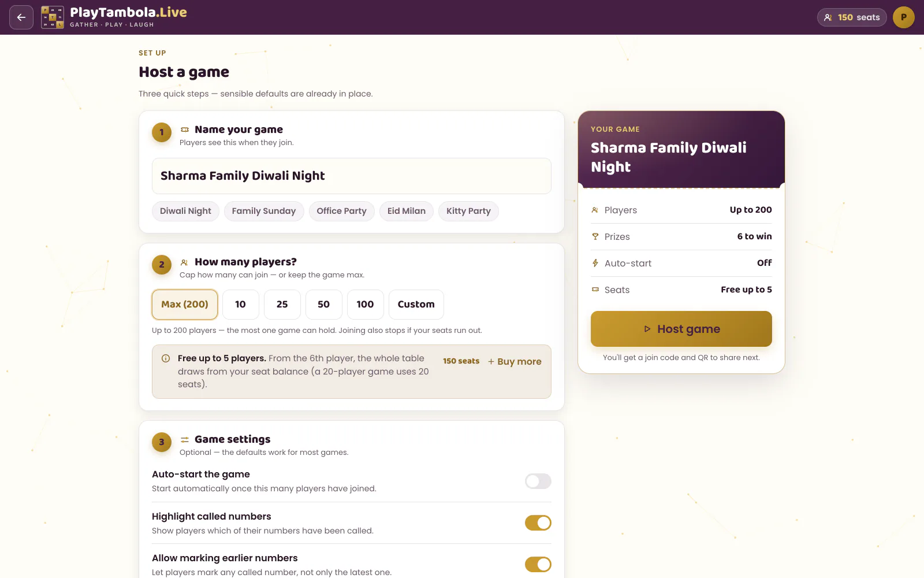Click the "Free up to 5" seats value
Image resolution: width=924 pixels, height=578 pixels.
click(746, 290)
